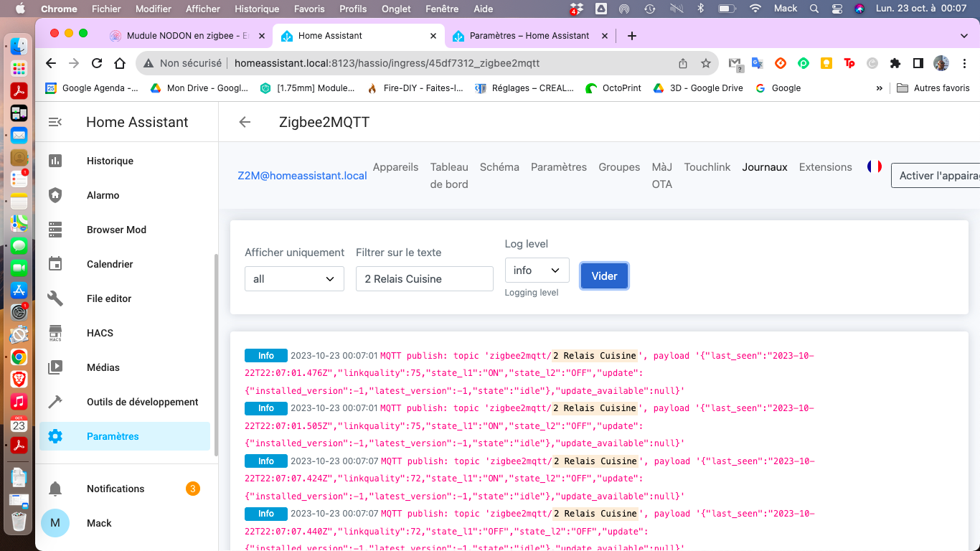Open the Finder icon in the Dock

[19, 47]
